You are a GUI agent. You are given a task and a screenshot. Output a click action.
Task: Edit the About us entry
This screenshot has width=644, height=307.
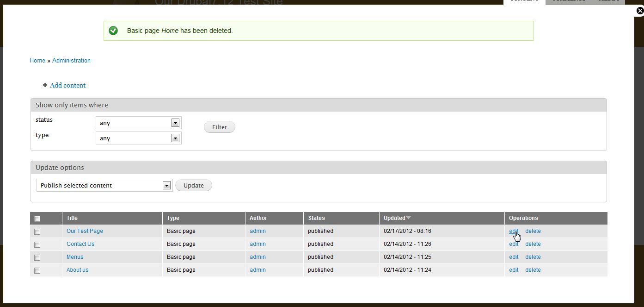(514, 270)
